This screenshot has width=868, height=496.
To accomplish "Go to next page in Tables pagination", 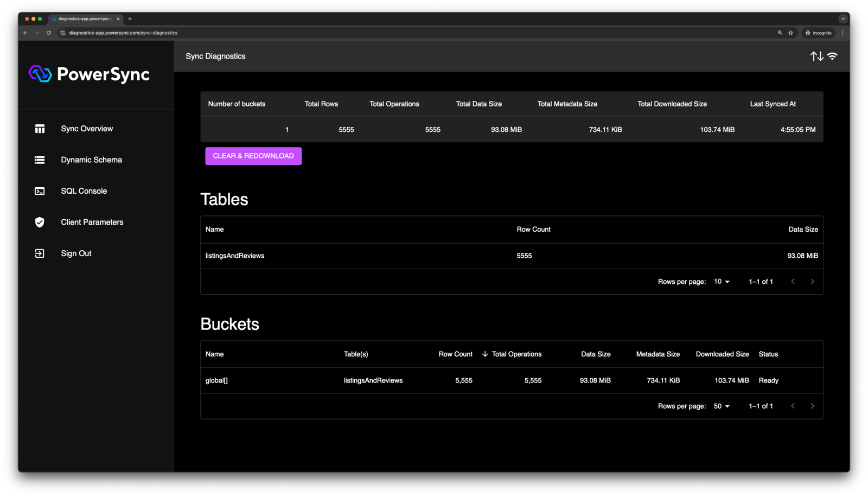I will point(813,282).
